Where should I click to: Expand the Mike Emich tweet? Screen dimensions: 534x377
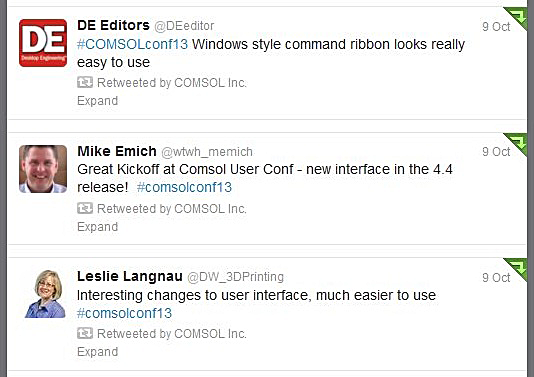(98, 227)
